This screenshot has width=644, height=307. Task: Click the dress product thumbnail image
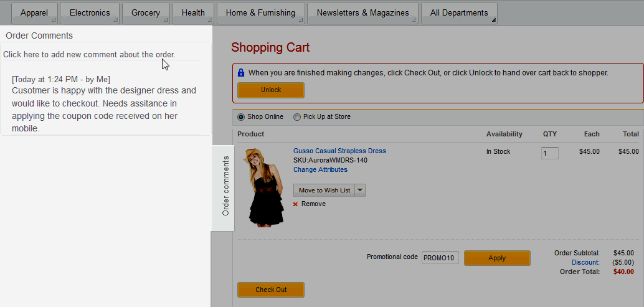[264, 187]
